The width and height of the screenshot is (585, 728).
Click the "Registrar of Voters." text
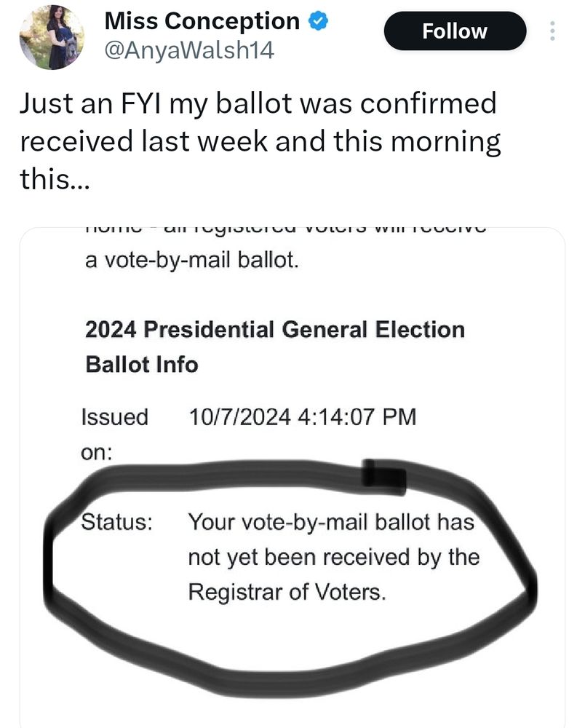[x=285, y=592]
